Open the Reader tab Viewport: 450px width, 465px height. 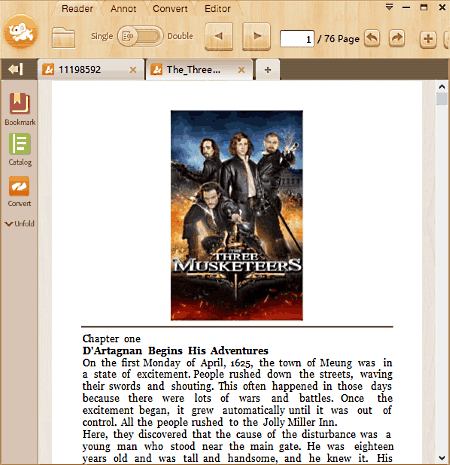click(x=77, y=8)
